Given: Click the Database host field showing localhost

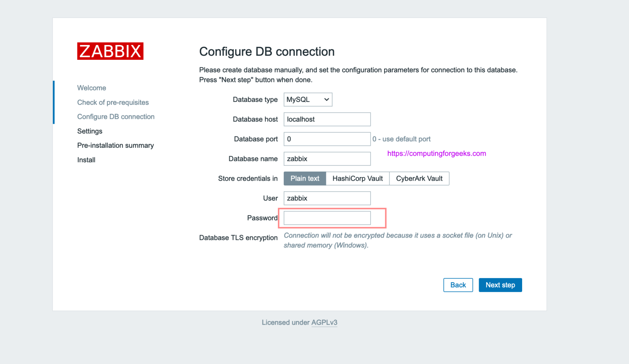Looking at the screenshot, I should point(326,119).
